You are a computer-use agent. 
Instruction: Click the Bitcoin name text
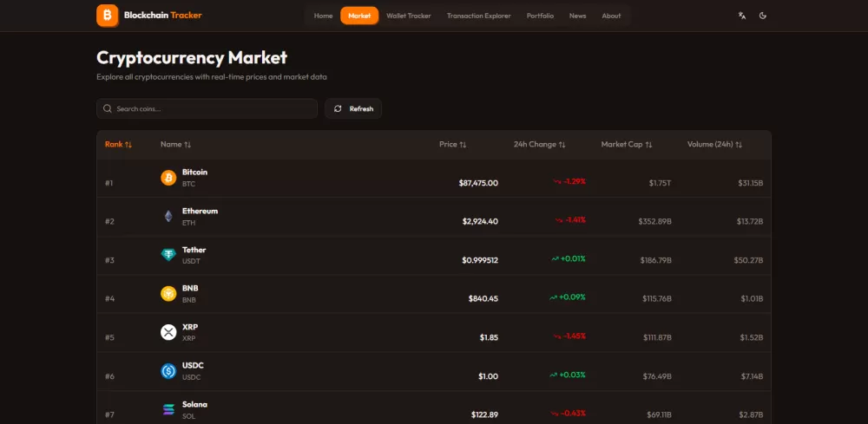194,172
